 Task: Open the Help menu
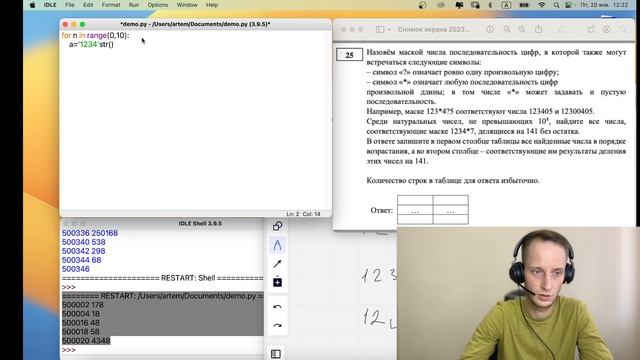point(212,5)
